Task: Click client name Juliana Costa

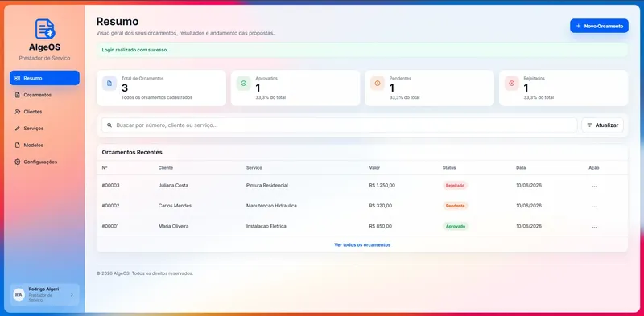Action: pos(173,186)
